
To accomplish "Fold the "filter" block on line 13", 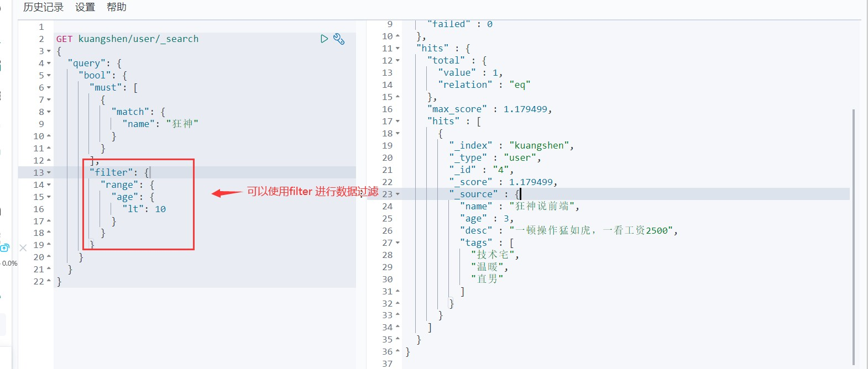I will pos(49,173).
